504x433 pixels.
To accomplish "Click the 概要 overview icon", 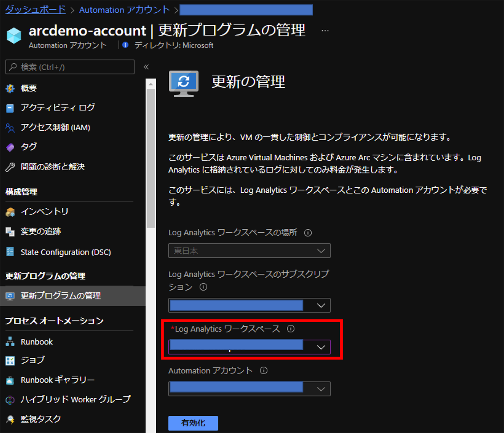I will 10,88.
